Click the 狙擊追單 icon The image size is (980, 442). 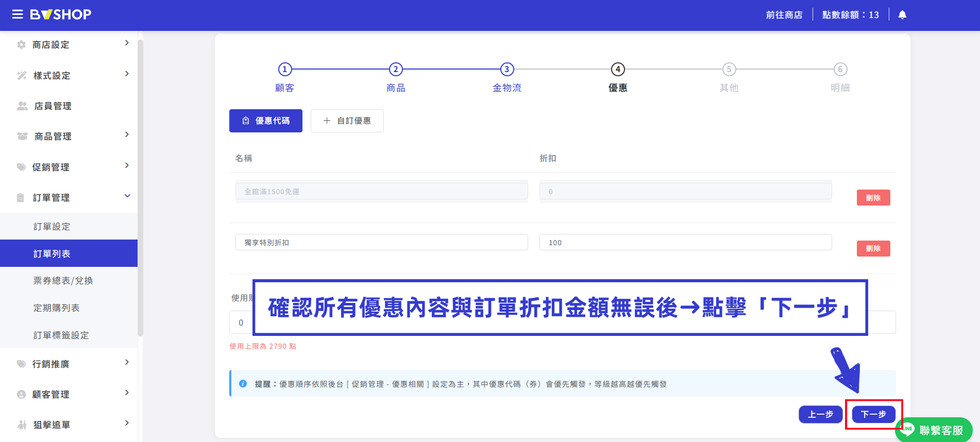click(22, 424)
